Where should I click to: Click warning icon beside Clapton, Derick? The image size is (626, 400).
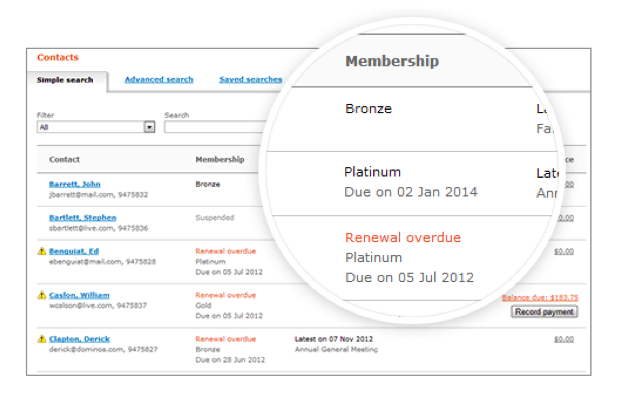click(41, 339)
